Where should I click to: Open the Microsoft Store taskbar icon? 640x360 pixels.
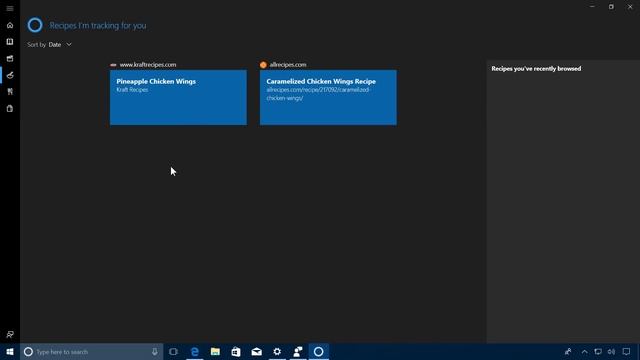tap(236, 352)
